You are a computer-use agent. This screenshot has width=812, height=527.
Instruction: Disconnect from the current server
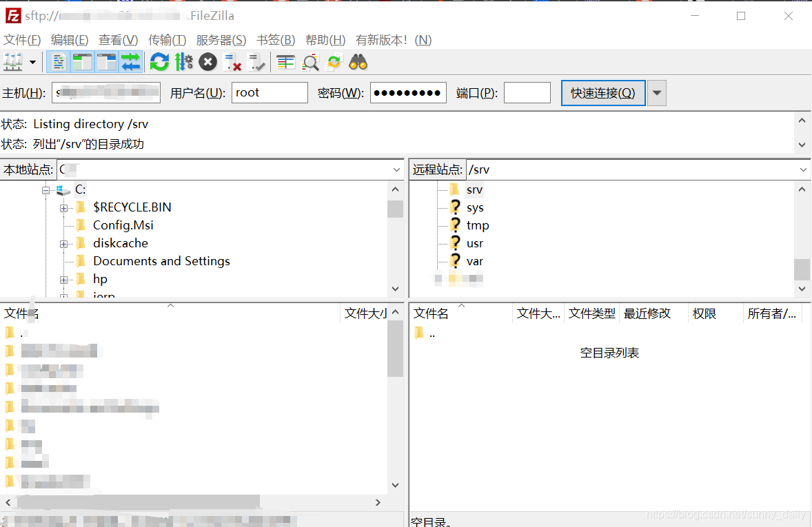pos(232,63)
